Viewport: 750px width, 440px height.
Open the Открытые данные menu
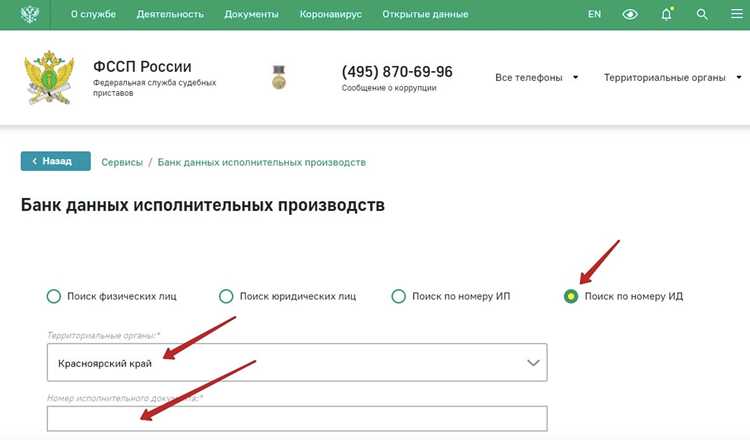click(x=425, y=14)
